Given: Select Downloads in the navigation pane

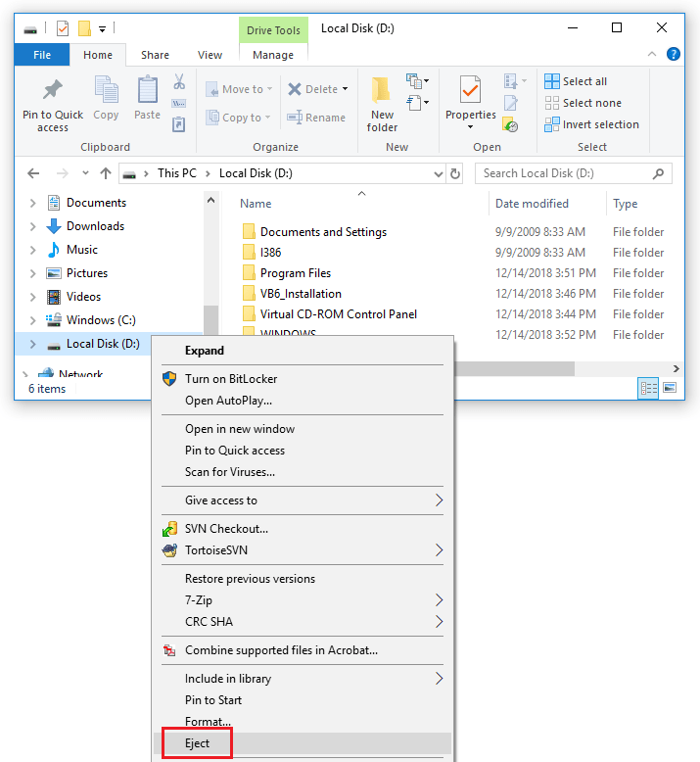Looking at the screenshot, I should point(95,226).
